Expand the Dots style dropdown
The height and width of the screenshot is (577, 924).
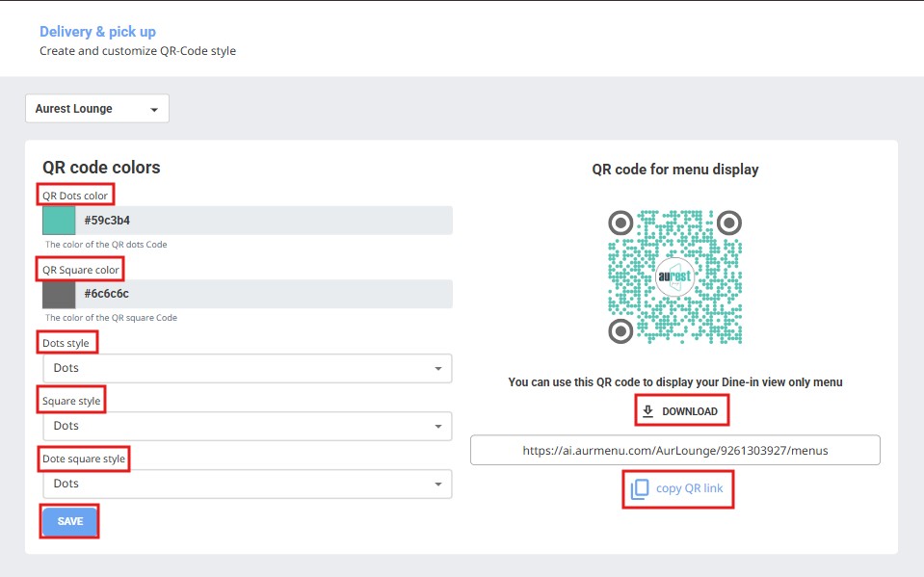[247, 368]
